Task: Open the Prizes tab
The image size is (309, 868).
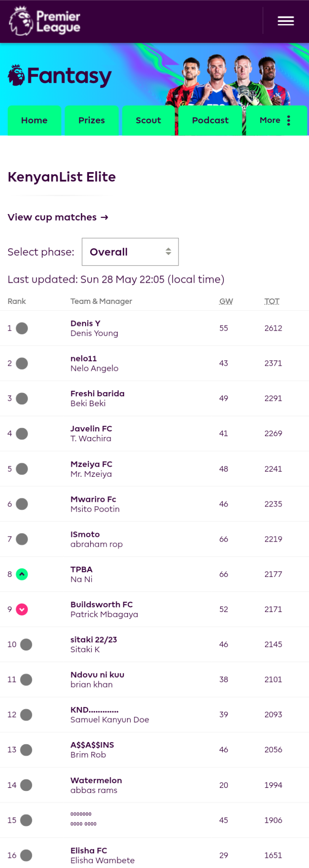Action: pos(92,120)
